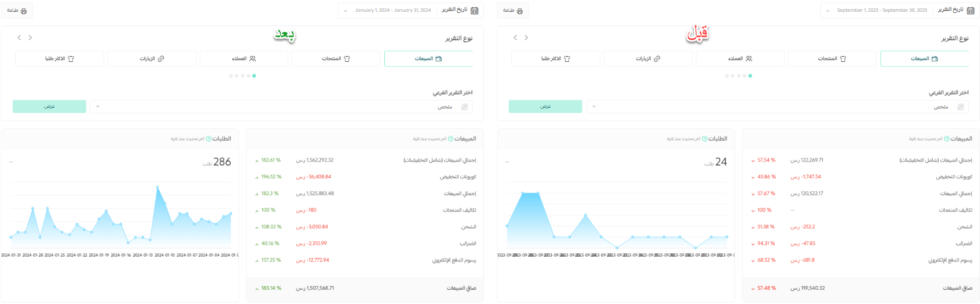Click the net sales value 1,507,568.71
Viewport: 980px width, 304px height.
tap(315, 288)
